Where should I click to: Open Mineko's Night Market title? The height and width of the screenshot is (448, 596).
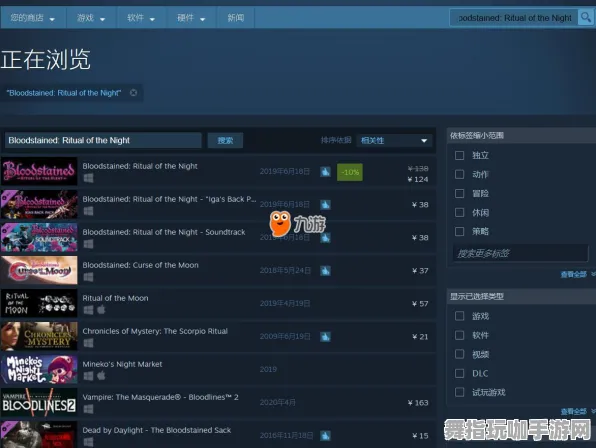[122, 364]
